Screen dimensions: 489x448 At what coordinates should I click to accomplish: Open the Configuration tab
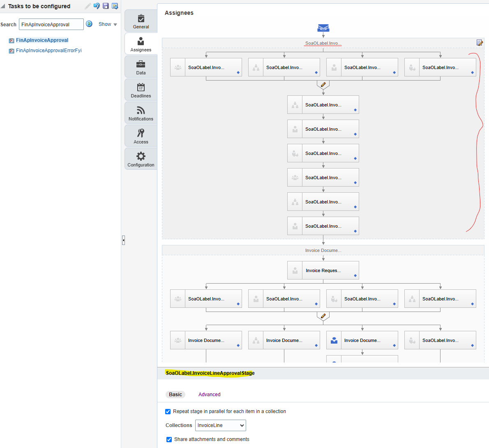tap(141, 159)
